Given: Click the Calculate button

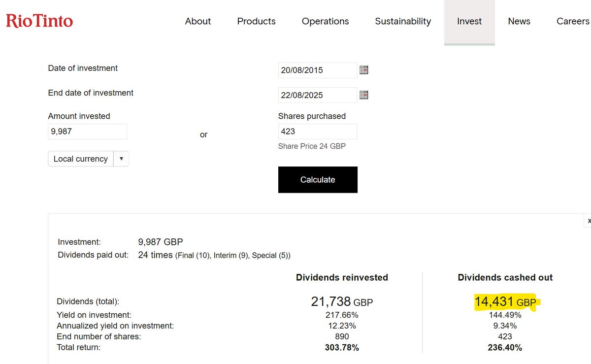Looking at the screenshot, I should coord(318,180).
